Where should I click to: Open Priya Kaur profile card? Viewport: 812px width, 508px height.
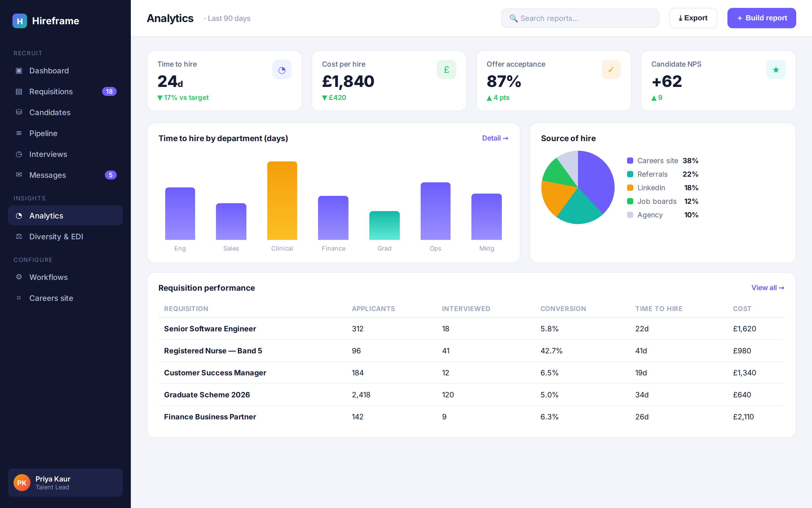(65, 483)
